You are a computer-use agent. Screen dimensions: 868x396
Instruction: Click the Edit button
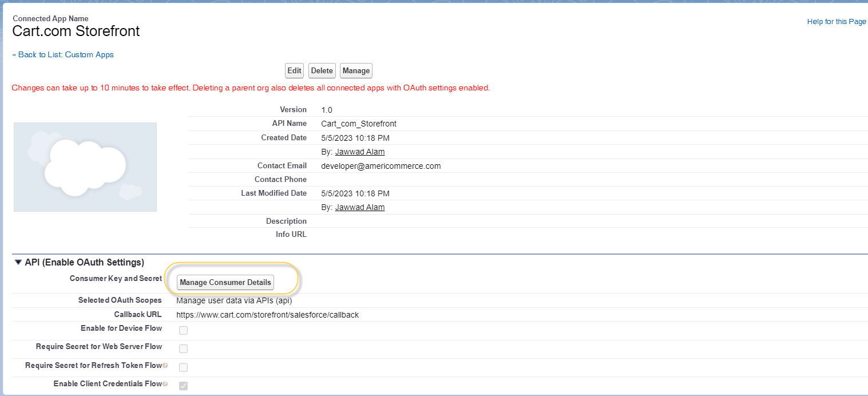click(294, 71)
